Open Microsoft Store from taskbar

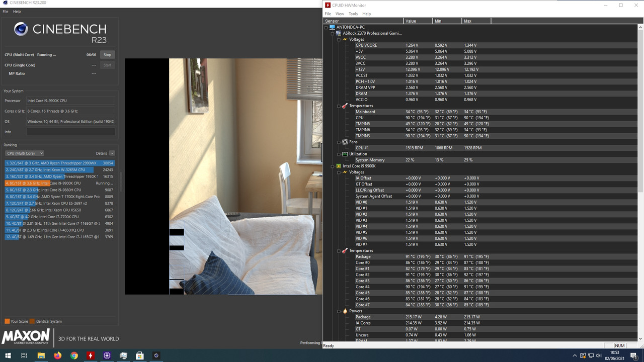tap(139, 355)
